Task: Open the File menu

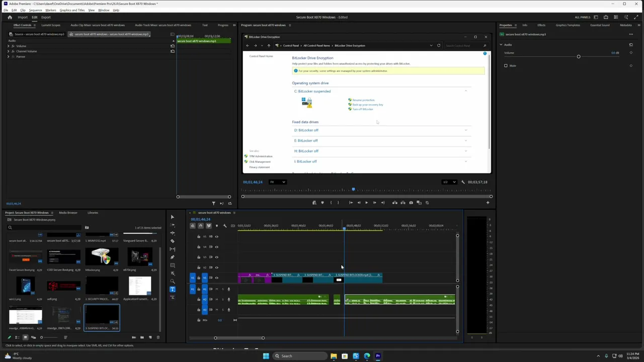Action: coord(6,10)
